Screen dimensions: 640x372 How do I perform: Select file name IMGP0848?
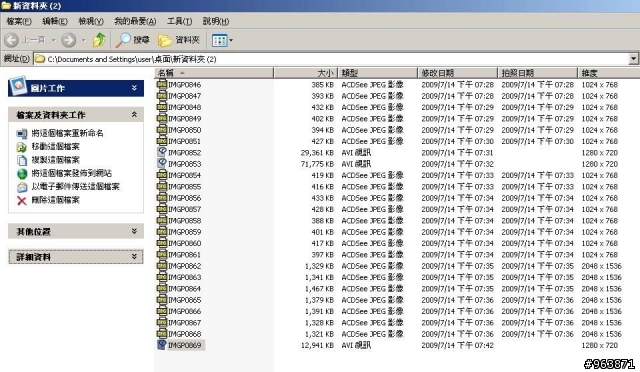click(x=184, y=107)
